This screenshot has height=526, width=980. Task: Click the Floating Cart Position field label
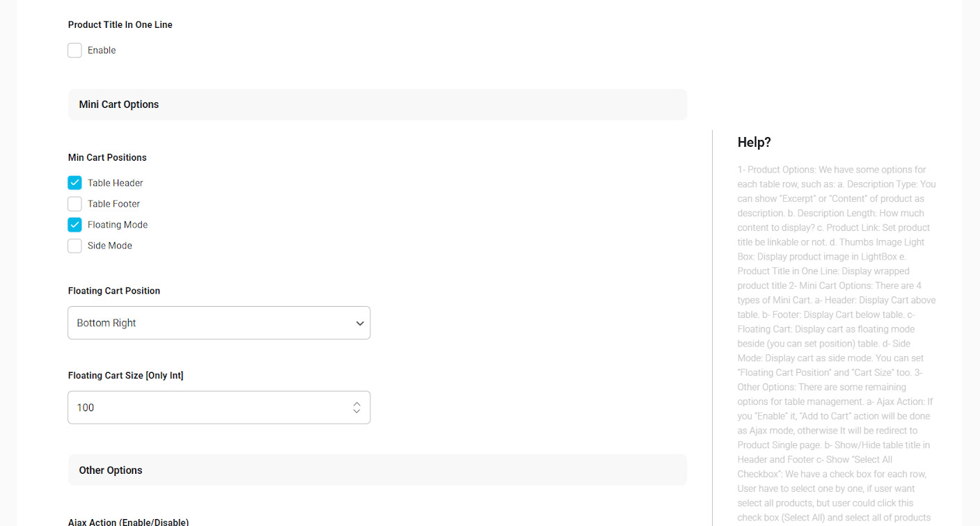[x=114, y=291]
